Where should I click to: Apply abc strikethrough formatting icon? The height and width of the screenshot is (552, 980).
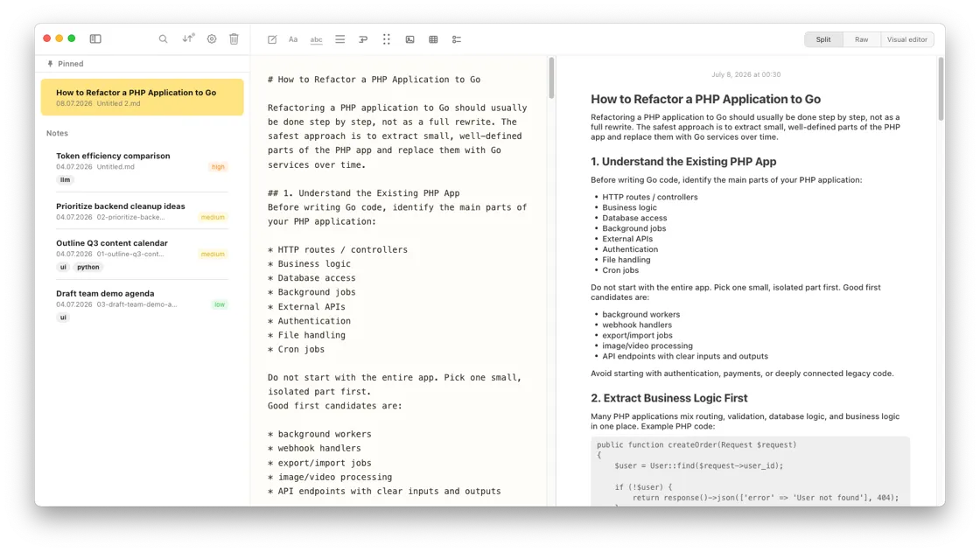(316, 39)
